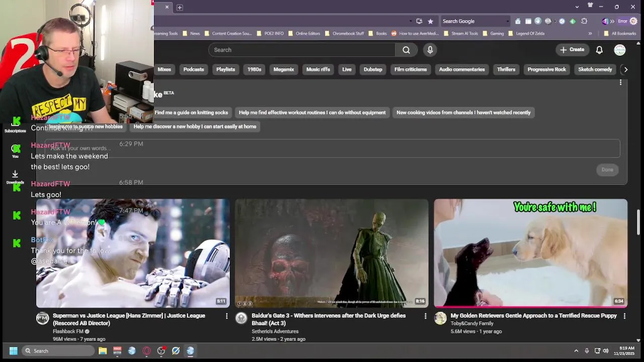Choose workout routines without equipment suggestion
Viewport: 644px width, 362px height.
click(312, 113)
